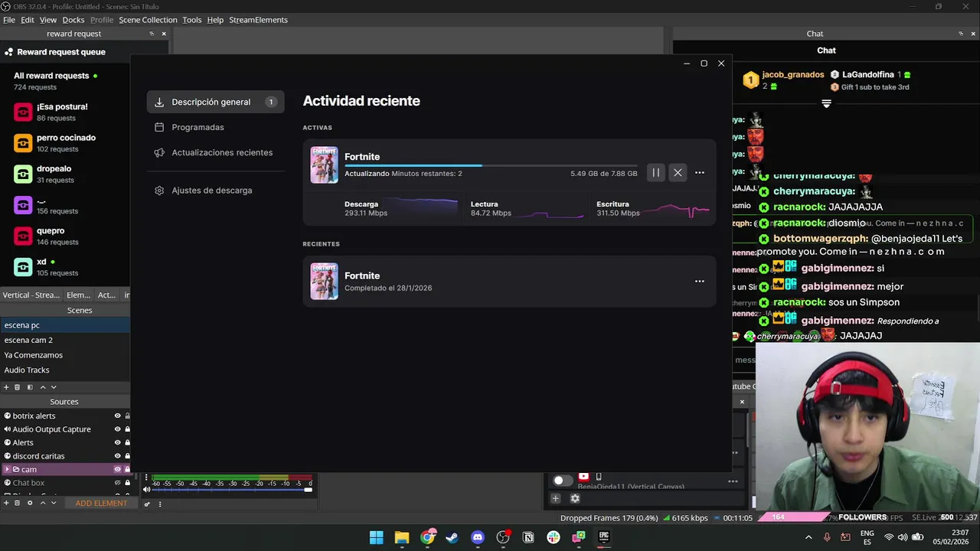980x551 pixels.
Task: Open audio mixer options next to gears
Action: pos(160,504)
